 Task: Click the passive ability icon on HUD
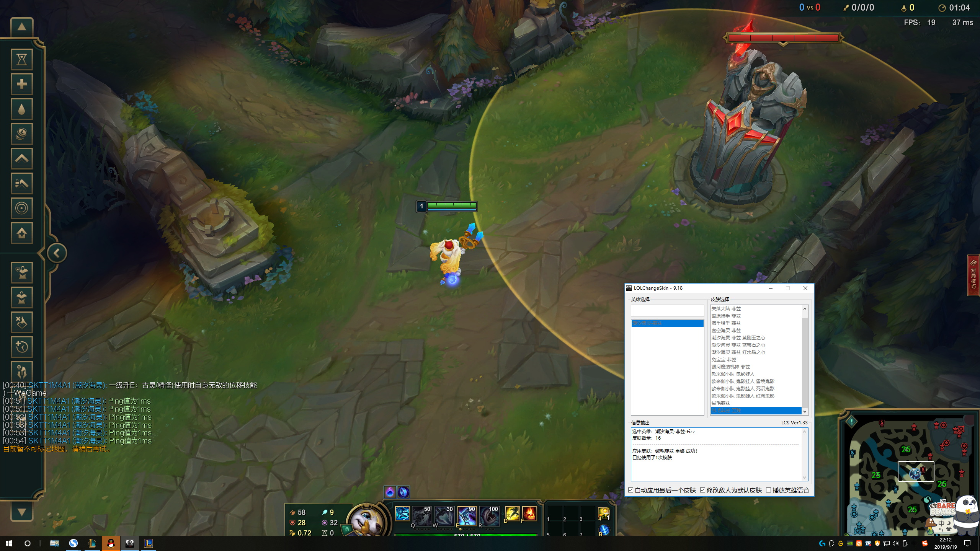coord(402,514)
